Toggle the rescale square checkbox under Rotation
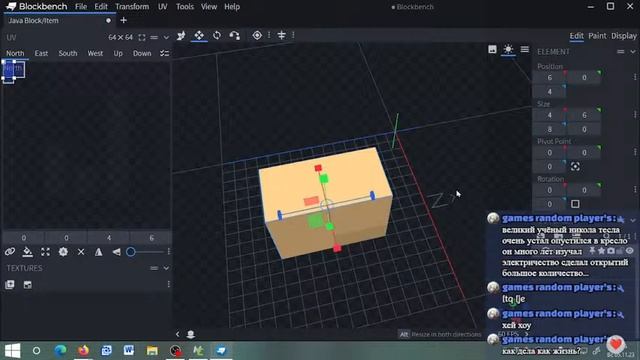Viewport: 640px width, 360px height. [x=575, y=204]
